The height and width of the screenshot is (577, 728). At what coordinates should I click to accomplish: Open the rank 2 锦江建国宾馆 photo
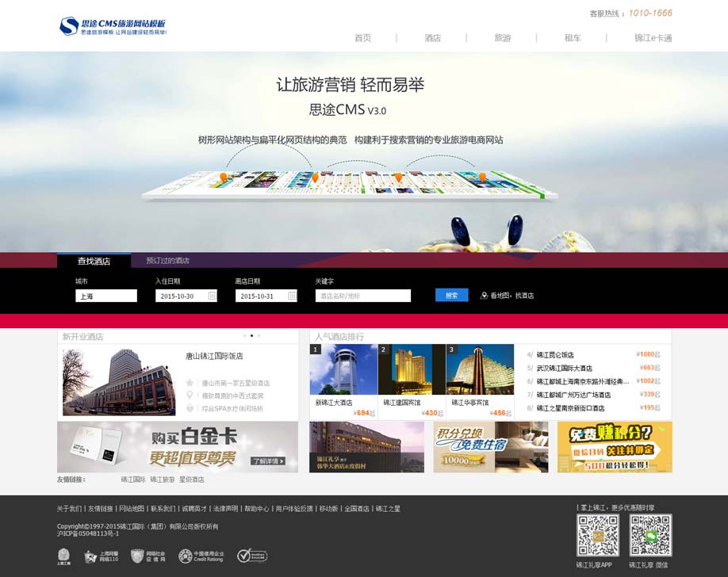coord(412,369)
